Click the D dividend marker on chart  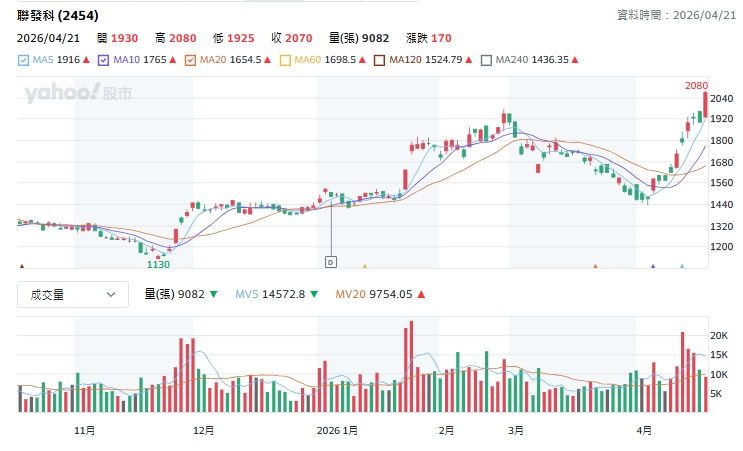click(x=330, y=261)
